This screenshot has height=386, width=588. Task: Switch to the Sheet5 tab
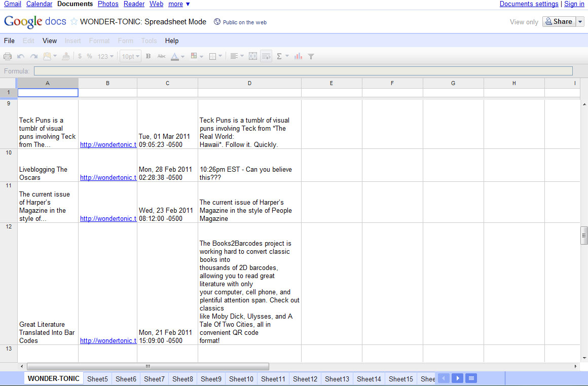tap(97, 379)
